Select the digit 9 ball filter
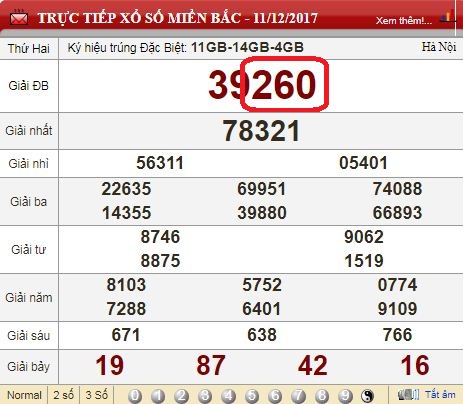This screenshot has height=404, width=463. [345, 396]
